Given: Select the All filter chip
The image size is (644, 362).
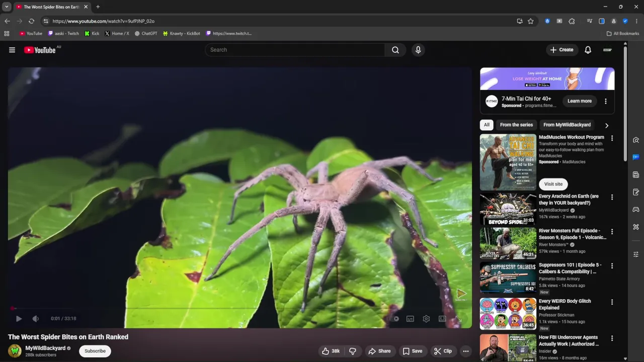Looking at the screenshot, I should [x=487, y=125].
